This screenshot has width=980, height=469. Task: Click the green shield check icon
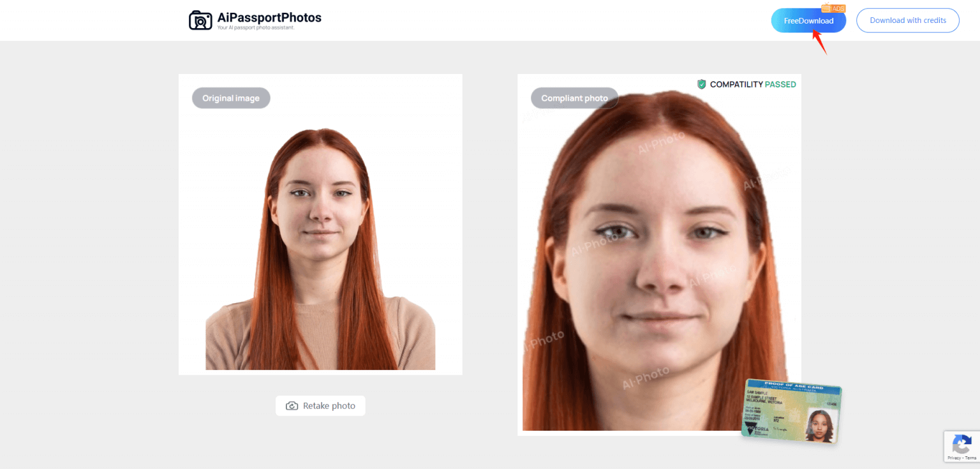pos(702,84)
